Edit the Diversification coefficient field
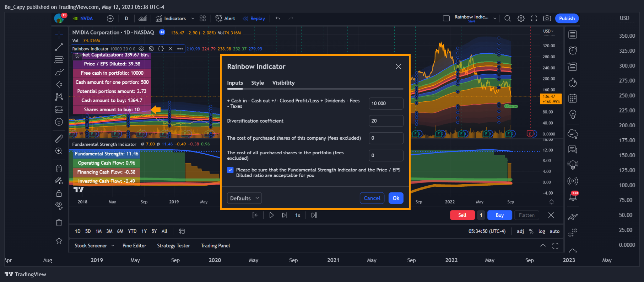This screenshot has height=282, width=644. tap(386, 121)
